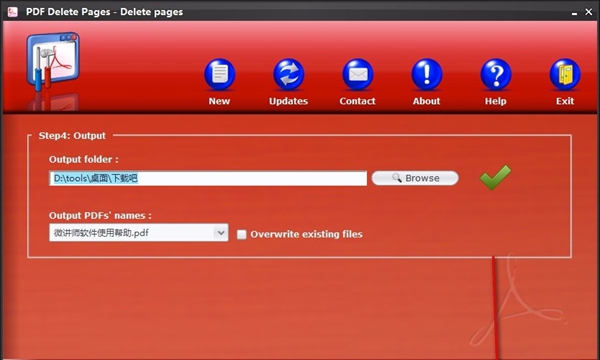Expand the Output PDFs' names dropdown

[x=221, y=233]
